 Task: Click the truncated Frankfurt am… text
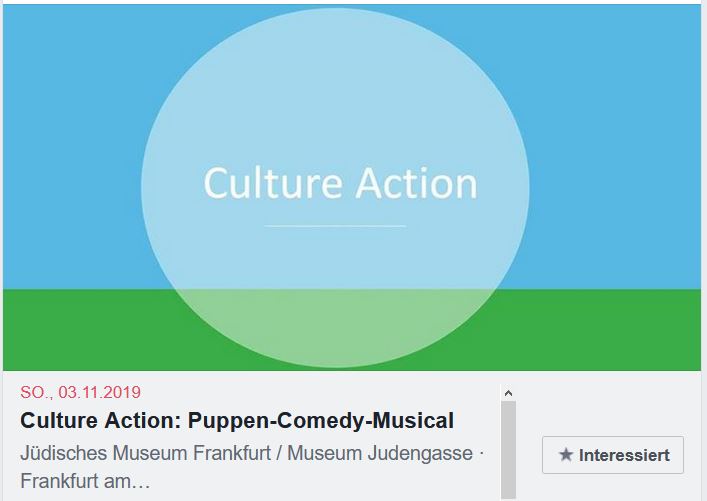click(x=85, y=481)
